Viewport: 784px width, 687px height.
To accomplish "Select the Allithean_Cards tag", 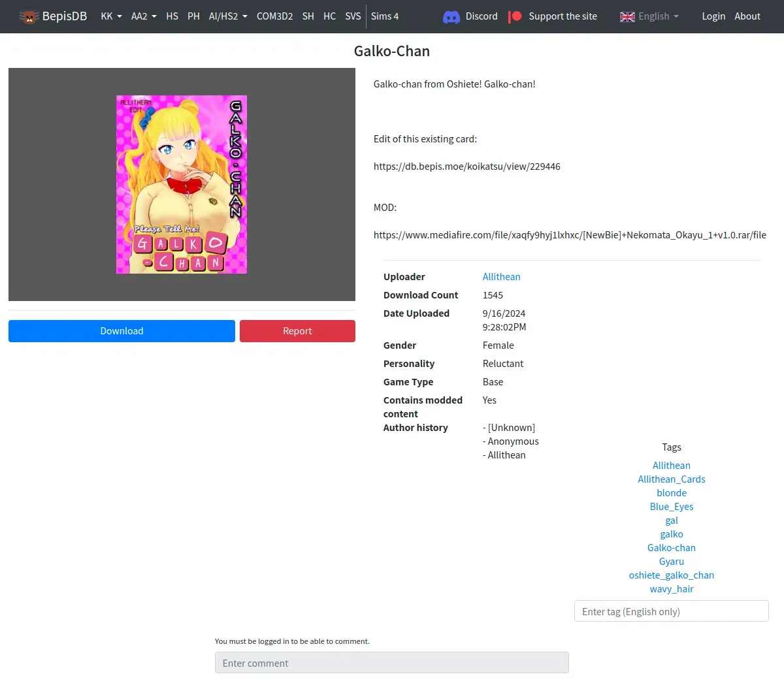I will 672,479.
